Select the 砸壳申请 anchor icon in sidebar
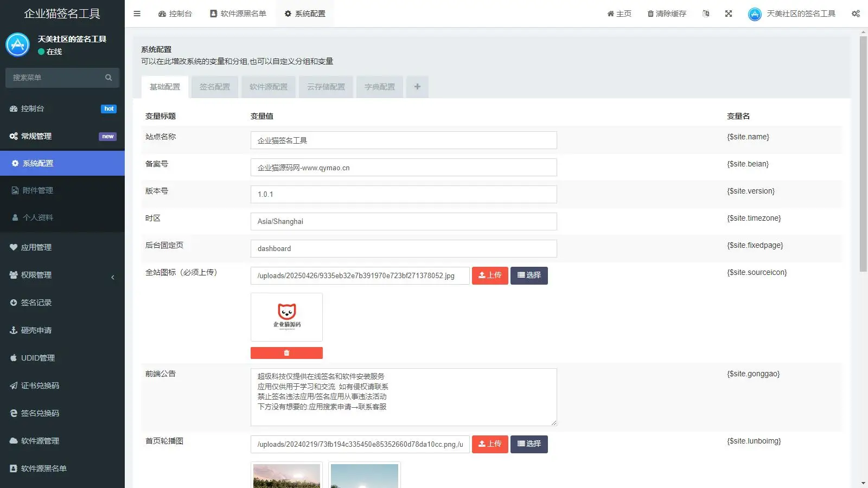 (x=14, y=330)
